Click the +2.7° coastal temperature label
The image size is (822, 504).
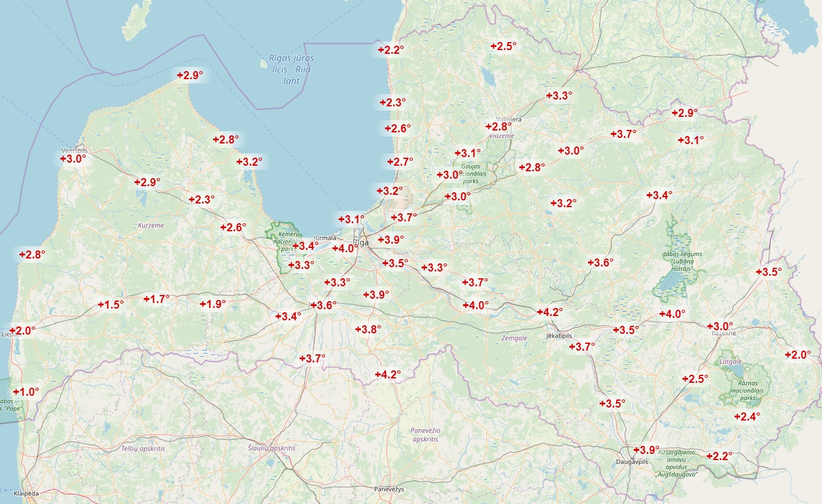coord(400,162)
